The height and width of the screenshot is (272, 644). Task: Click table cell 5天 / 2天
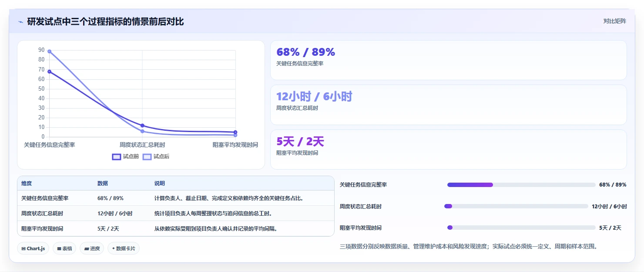tap(108, 228)
